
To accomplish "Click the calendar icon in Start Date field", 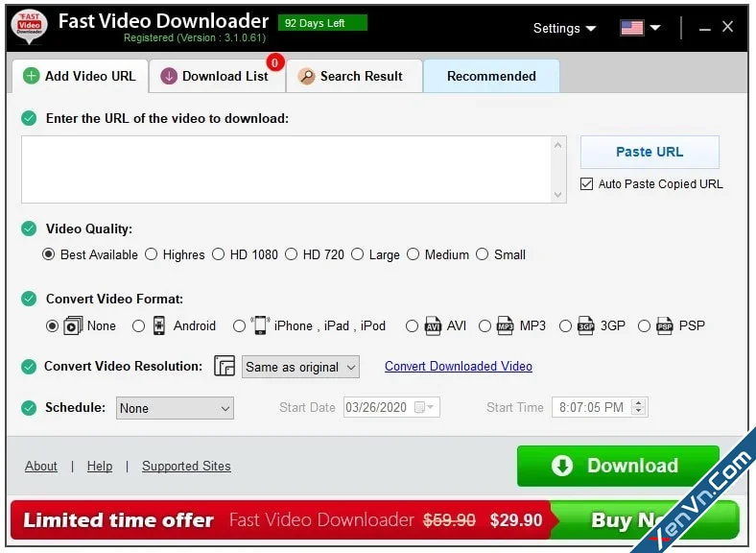I will click(x=419, y=407).
